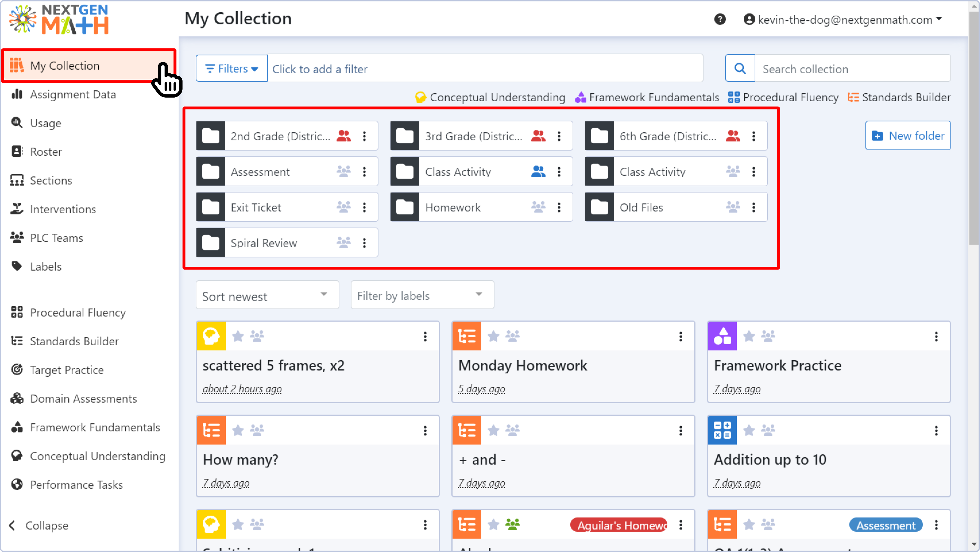Open Homework folder kebab menu
Screen dimensions: 980x552
tap(559, 207)
